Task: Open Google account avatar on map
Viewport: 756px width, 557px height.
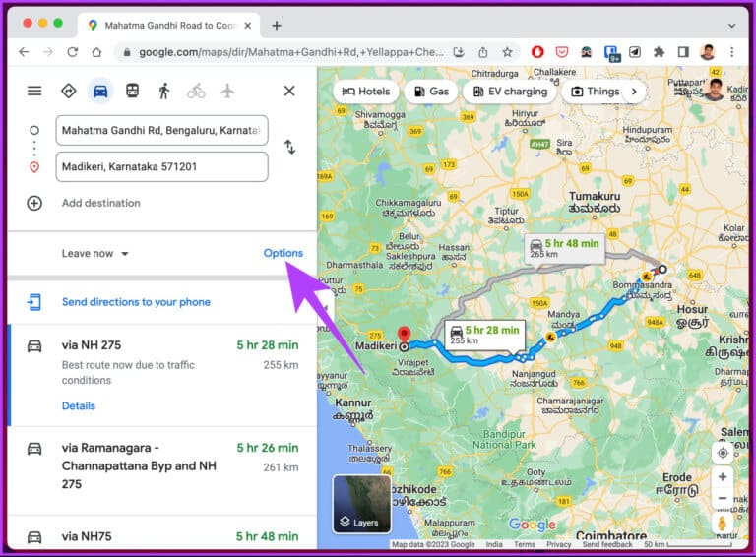Action: point(714,91)
